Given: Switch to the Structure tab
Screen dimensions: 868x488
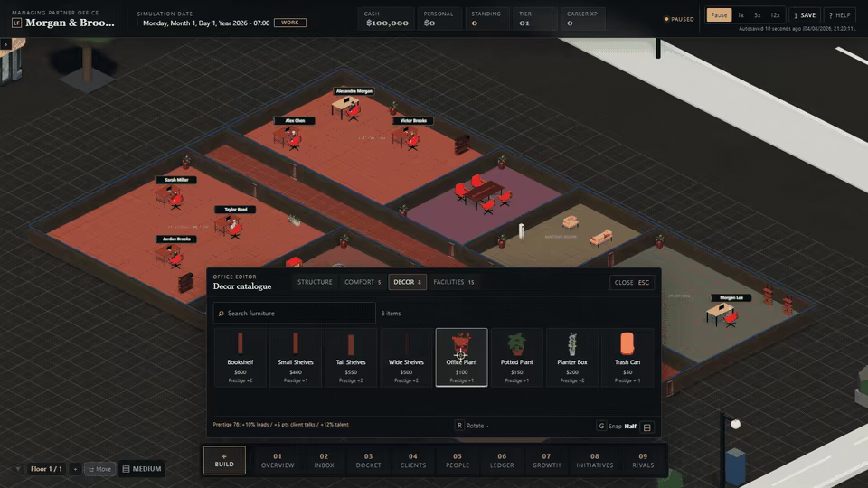Looking at the screenshot, I should 315,282.
